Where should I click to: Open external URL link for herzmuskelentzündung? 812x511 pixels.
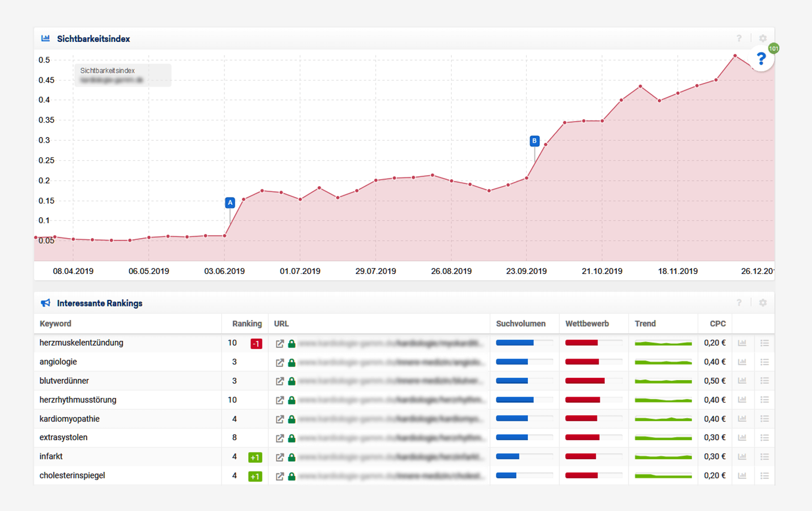280,344
